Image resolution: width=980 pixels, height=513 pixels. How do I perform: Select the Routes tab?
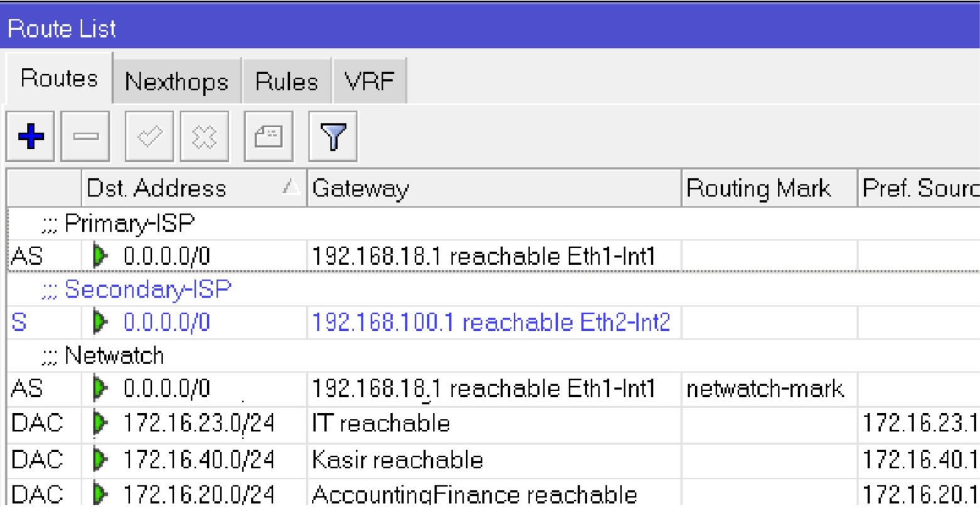(x=59, y=78)
